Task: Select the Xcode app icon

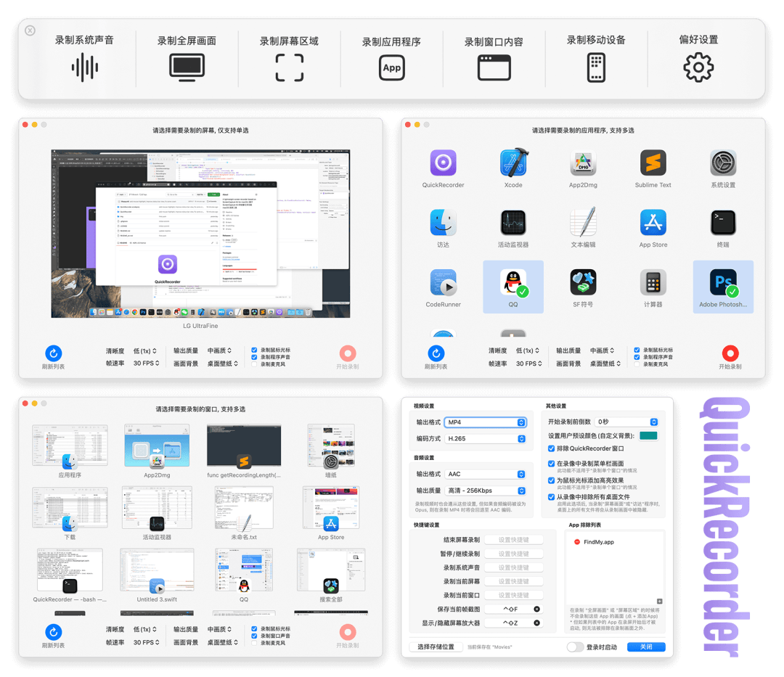Action: point(513,163)
